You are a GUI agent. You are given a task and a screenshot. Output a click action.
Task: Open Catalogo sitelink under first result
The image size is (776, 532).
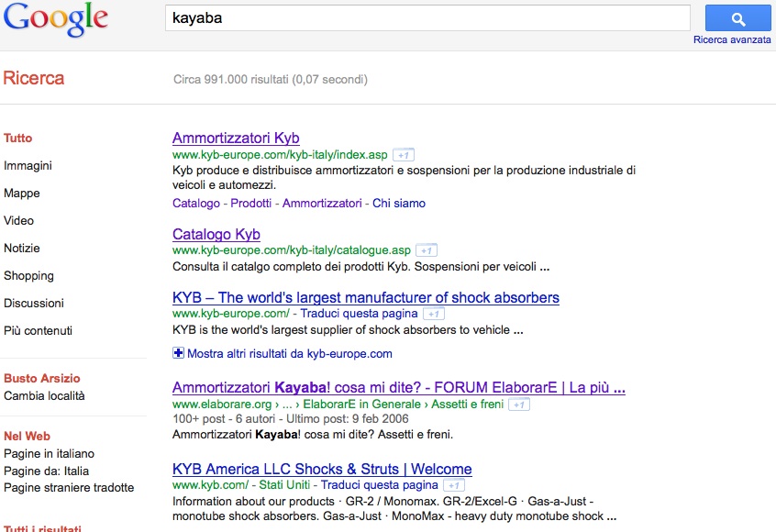click(196, 204)
